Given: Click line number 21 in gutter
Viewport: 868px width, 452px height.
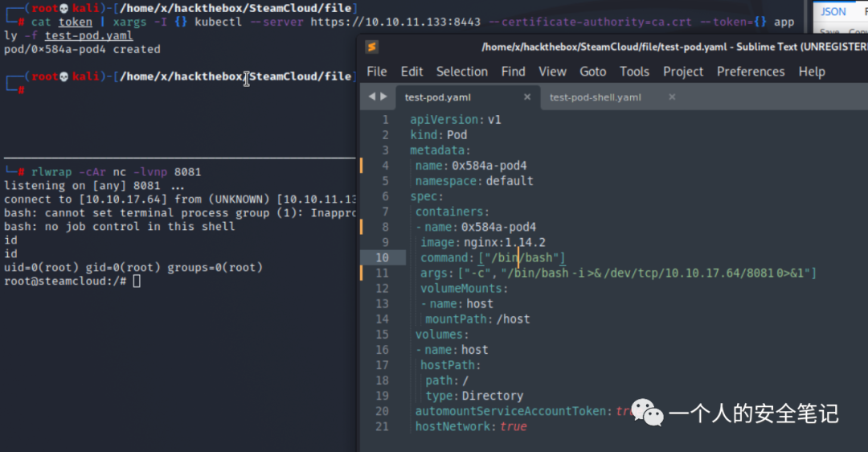Looking at the screenshot, I should point(382,426).
